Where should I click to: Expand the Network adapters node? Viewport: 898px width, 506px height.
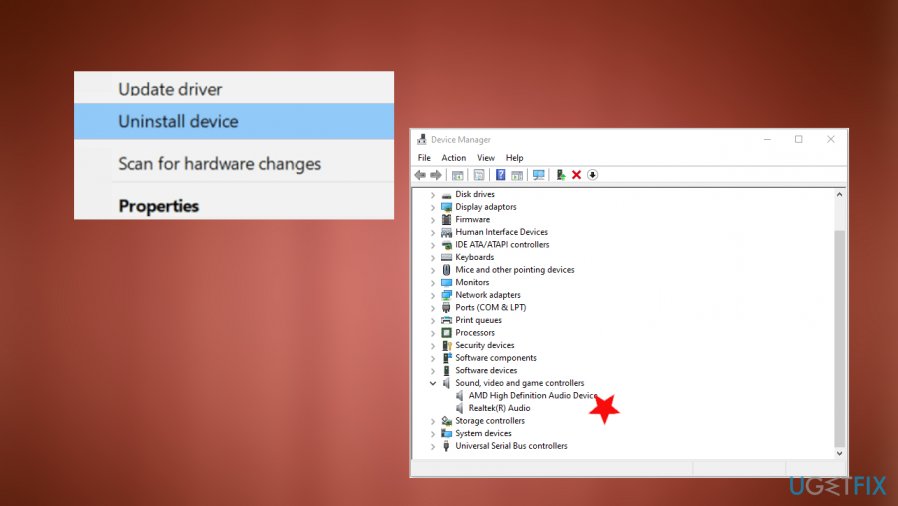click(433, 295)
